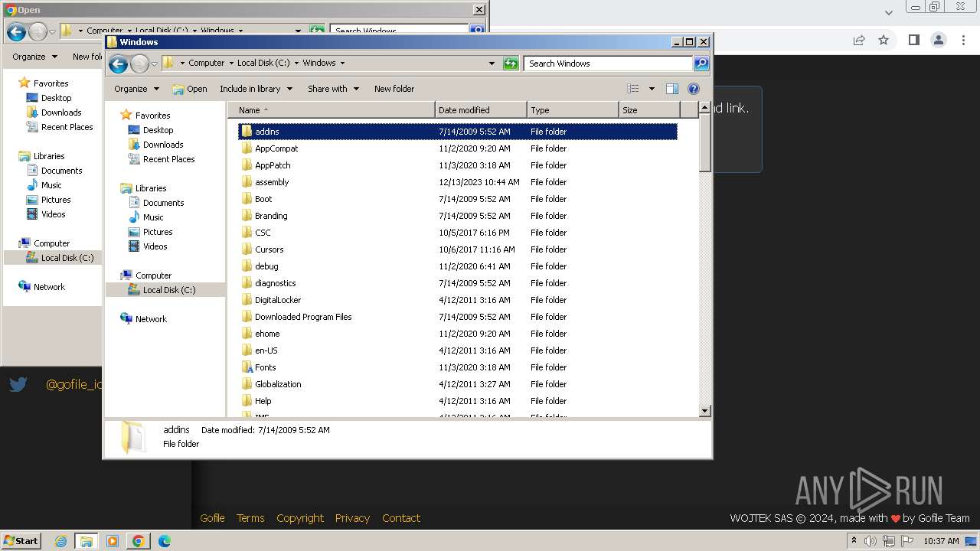Open the Help question mark icon
This screenshot has height=551, width=980.
(x=694, y=89)
